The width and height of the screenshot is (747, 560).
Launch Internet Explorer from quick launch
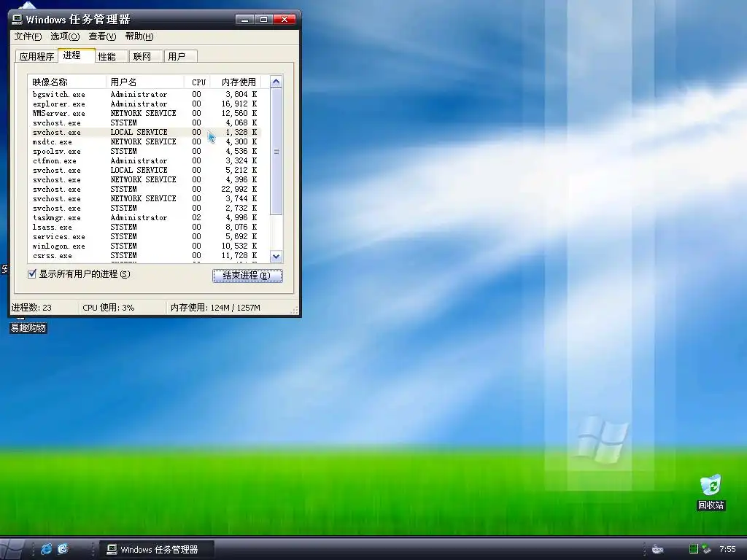pyautogui.click(x=46, y=549)
